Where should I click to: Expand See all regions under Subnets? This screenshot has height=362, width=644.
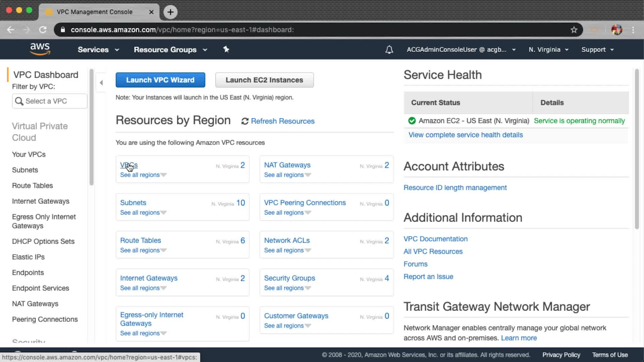(x=143, y=213)
